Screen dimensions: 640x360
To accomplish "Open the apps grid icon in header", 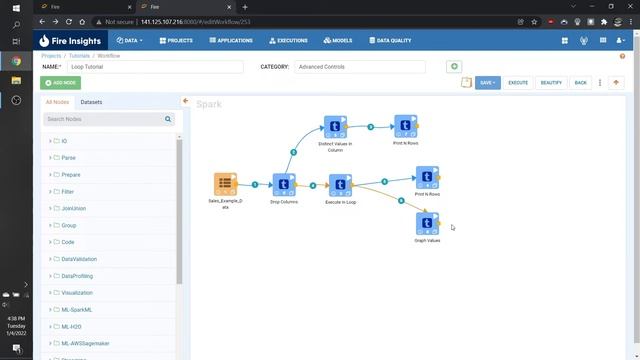I will [603, 40].
